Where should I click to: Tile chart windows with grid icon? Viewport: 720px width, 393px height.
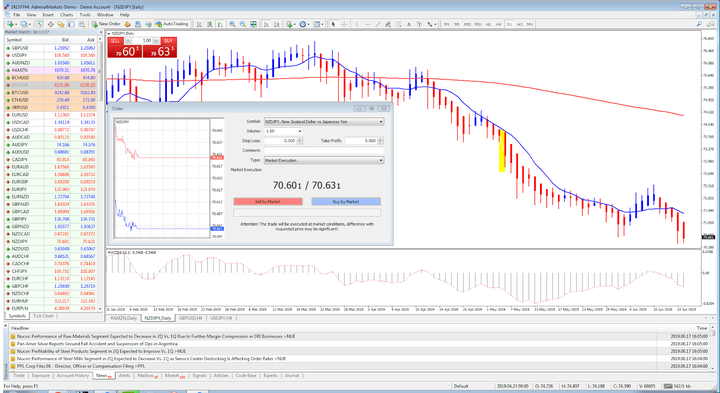[x=253, y=24]
